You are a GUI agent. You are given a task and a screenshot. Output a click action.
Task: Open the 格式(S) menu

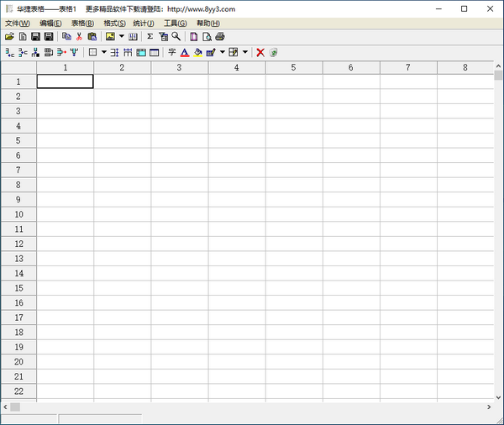point(114,23)
